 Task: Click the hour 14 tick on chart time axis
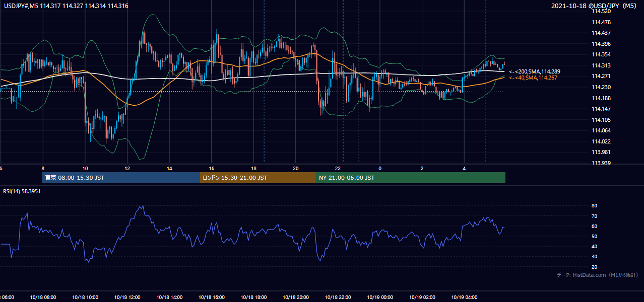(x=169, y=168)
